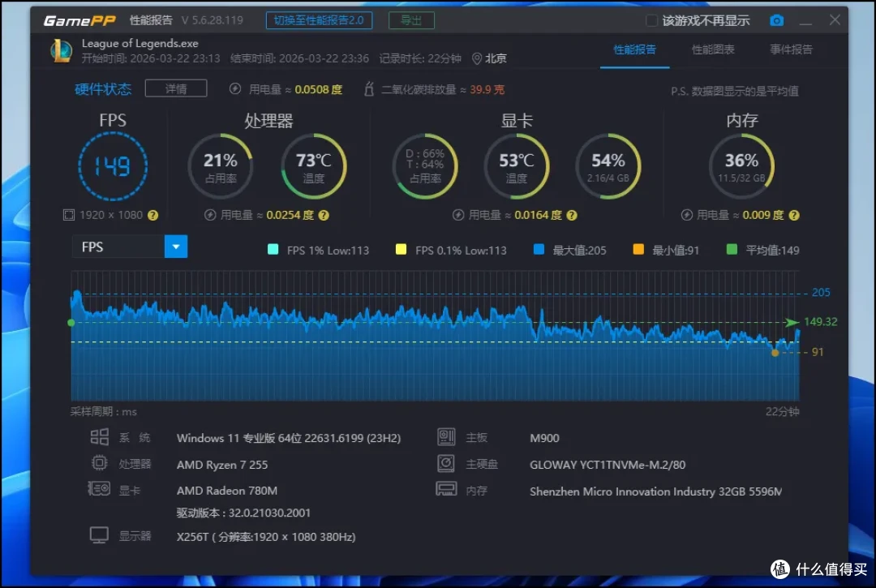This screenshot has height=588, width=876.
Task: Click the help icon beside memory 0.009 度
Action: [794, 215]
